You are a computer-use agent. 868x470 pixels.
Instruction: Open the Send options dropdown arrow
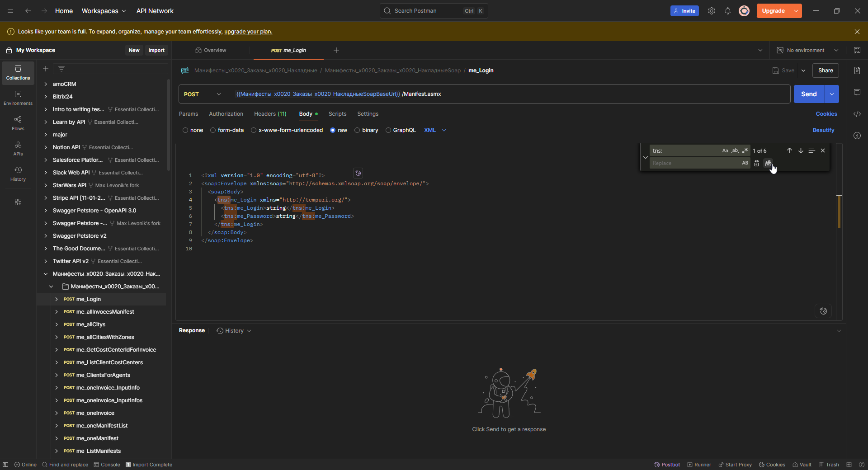[x=832, y=94]
